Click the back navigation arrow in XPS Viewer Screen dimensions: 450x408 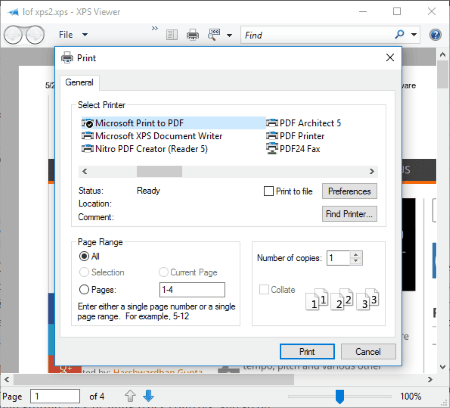pos(13,35)
